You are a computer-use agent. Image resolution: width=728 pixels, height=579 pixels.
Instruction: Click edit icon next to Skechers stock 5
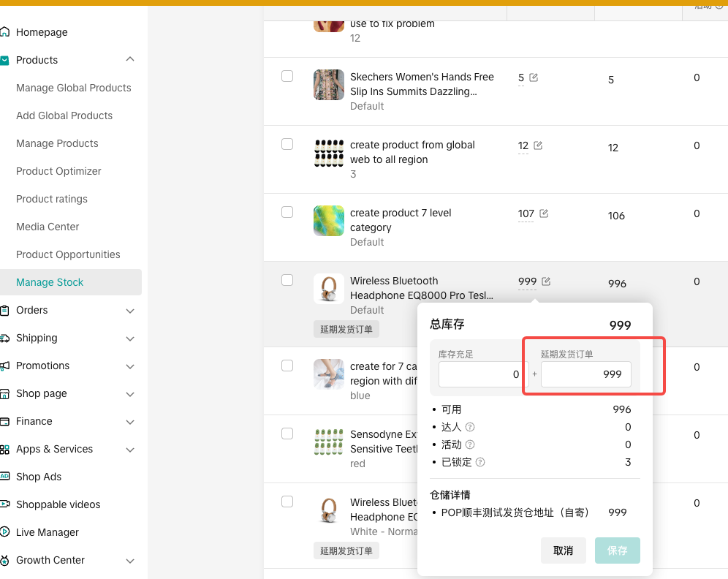534,77
